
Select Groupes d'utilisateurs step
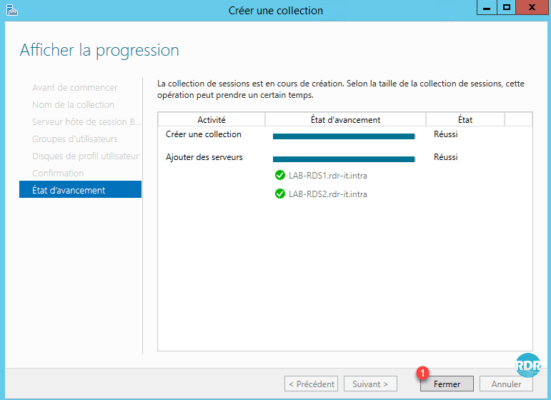pyautogui.click(x=74, y=139)
